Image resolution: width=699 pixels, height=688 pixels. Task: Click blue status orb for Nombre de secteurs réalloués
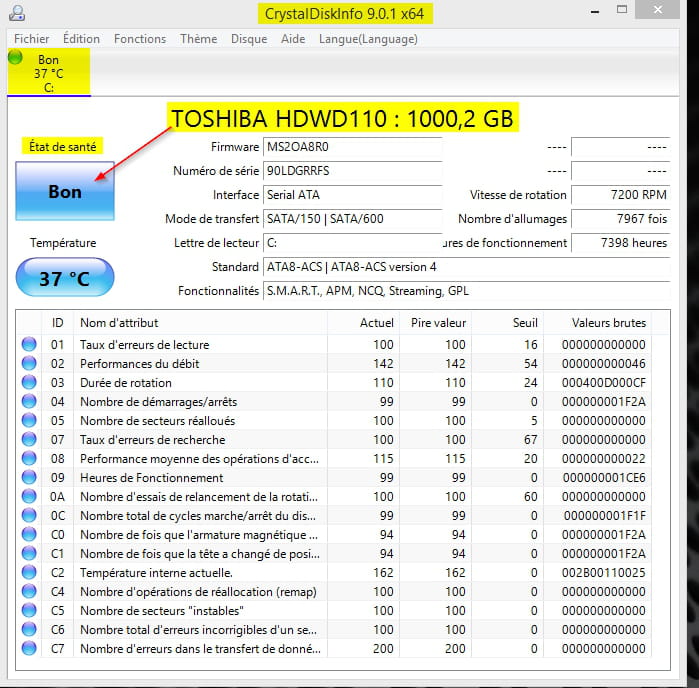(x=29, y=420)
